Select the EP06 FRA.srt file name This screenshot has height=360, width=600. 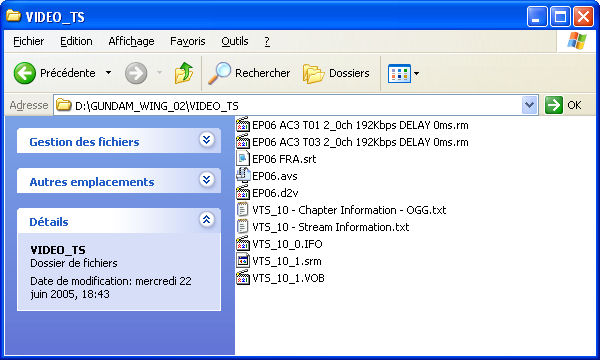point(284,159)
